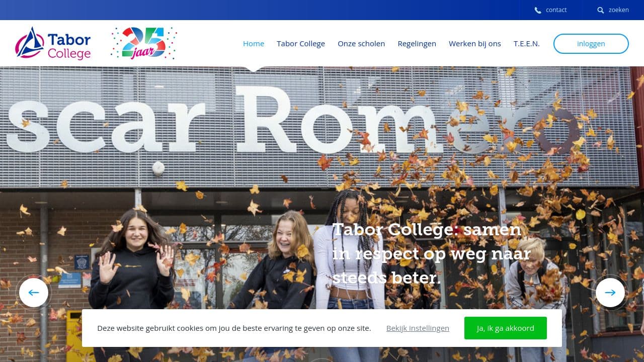Viewport: 644px width, 362px height.
Task: Open the Werken bij ons menu
Action: [x=475, y=44]
